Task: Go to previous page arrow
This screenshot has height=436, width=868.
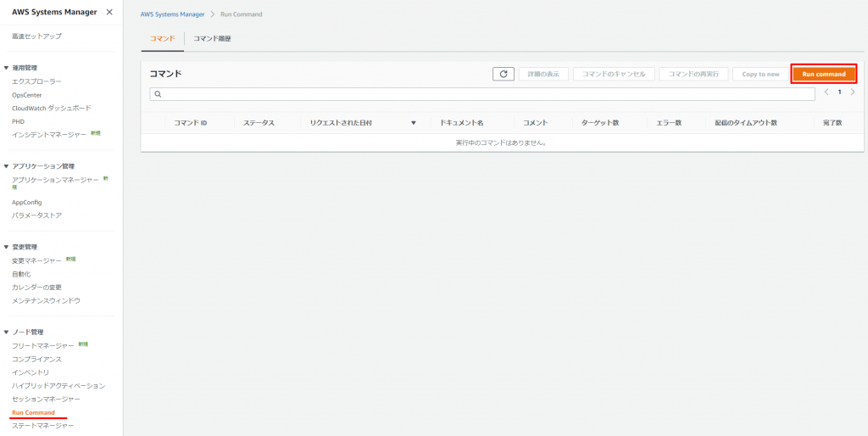Action: pyautogui.click(x=826, y=92)
